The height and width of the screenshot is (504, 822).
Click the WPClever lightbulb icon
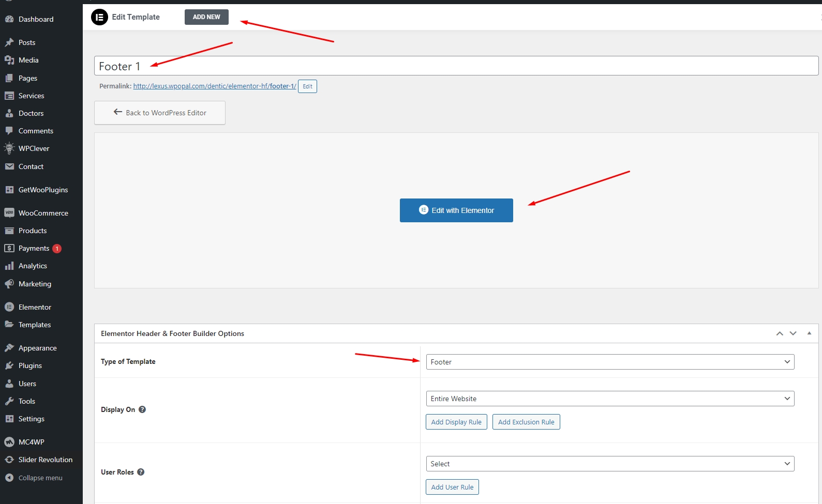(x=9, y=148)
